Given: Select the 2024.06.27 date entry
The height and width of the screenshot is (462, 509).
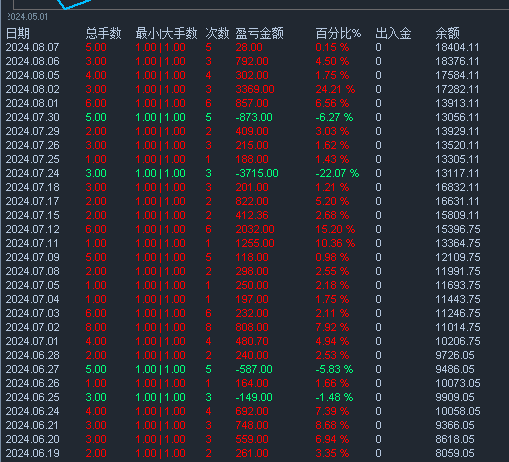Looking at the screenshot, I should click(33, 369).
